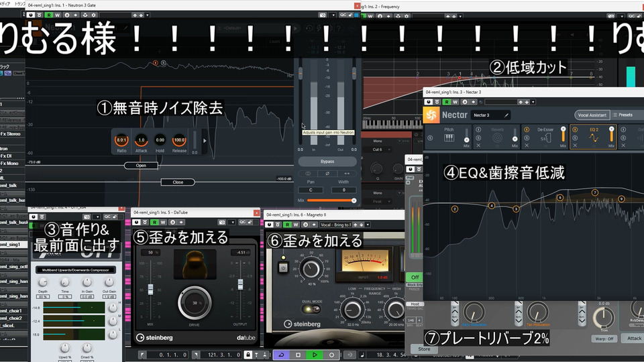The height and width of the screenshot is (362, 644).
Task: Click the DaTube Drive knob
Action: (x=195, y=302)
